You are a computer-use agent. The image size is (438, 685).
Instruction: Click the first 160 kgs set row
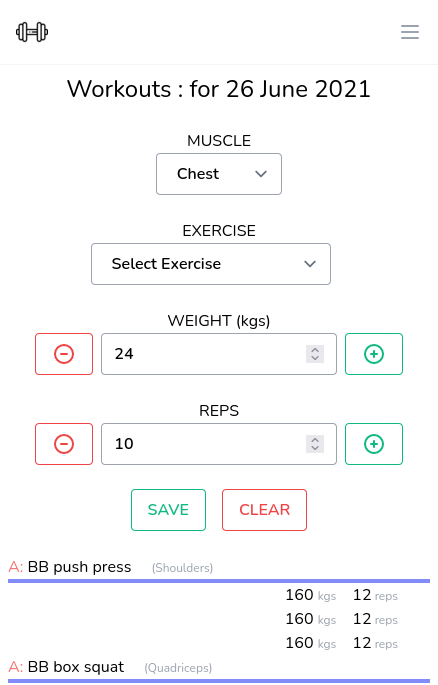click(x=341, y=595)
